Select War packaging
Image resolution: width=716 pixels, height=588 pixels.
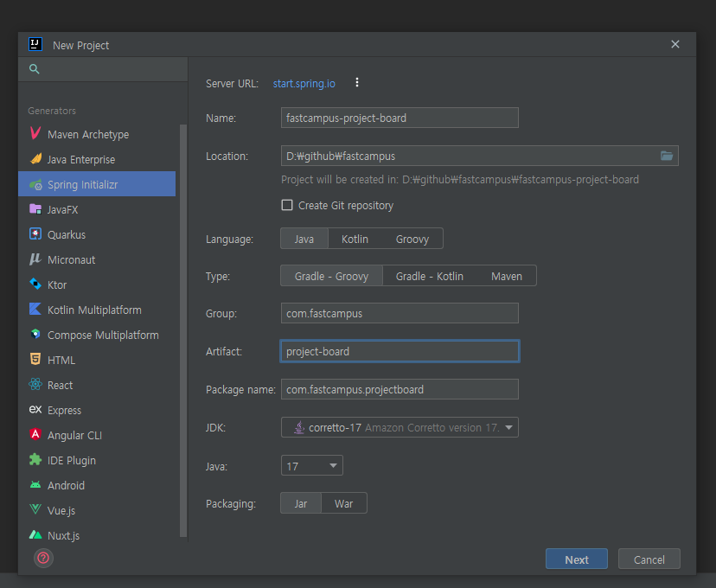point(343,503)
